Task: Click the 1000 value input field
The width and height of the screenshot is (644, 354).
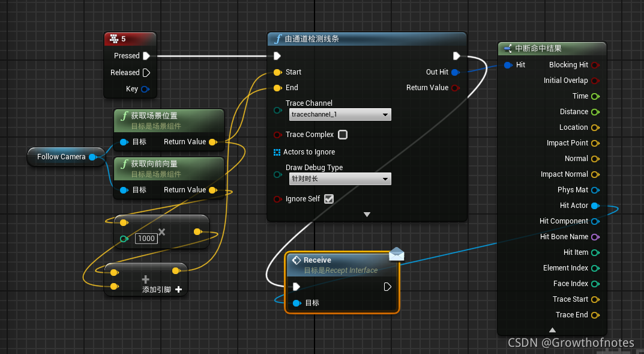Action: [x=146, y=239]
